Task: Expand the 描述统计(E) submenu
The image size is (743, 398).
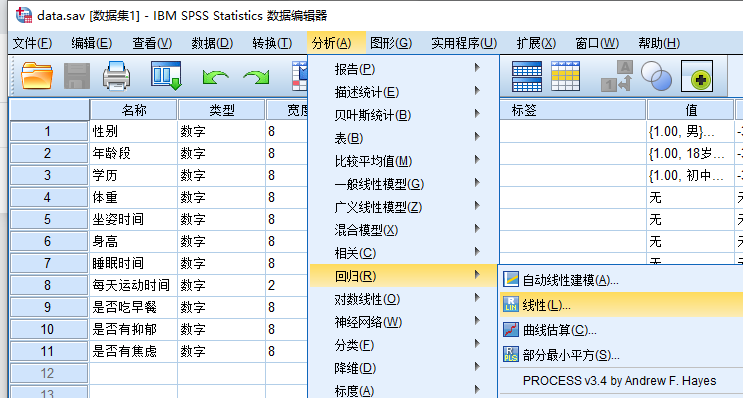Action: click(404, 92)
